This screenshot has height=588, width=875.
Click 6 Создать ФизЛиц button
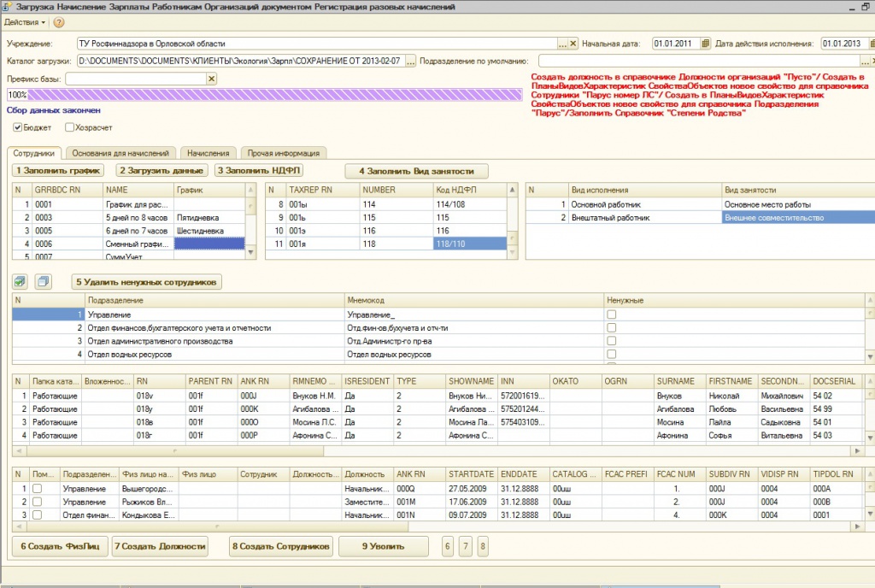click(x=60, y=546)
